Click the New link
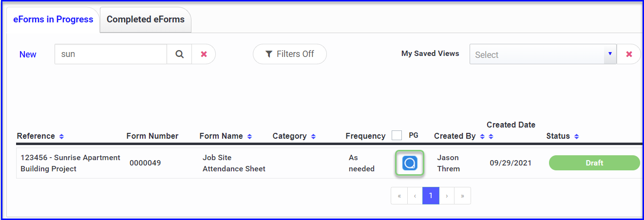The width and height of the screenshot is (644, 220). pos(28,55)
